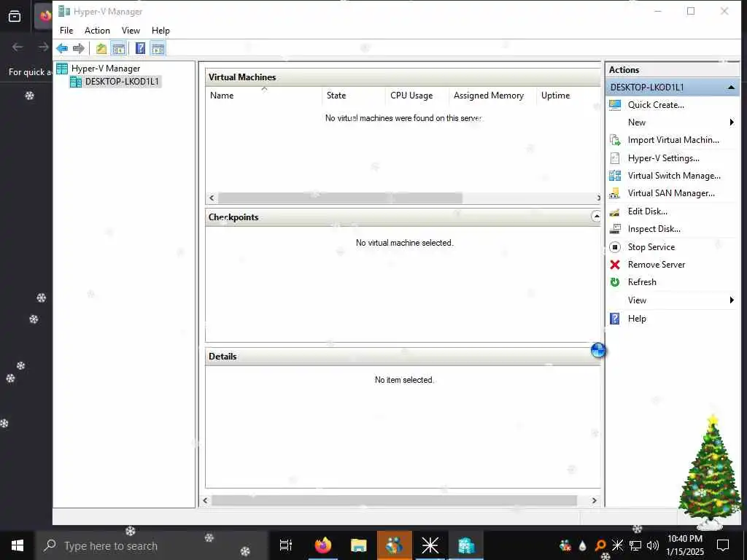Sort by Name column header
This screenshot has height=560, width=747.
[263, 96]
